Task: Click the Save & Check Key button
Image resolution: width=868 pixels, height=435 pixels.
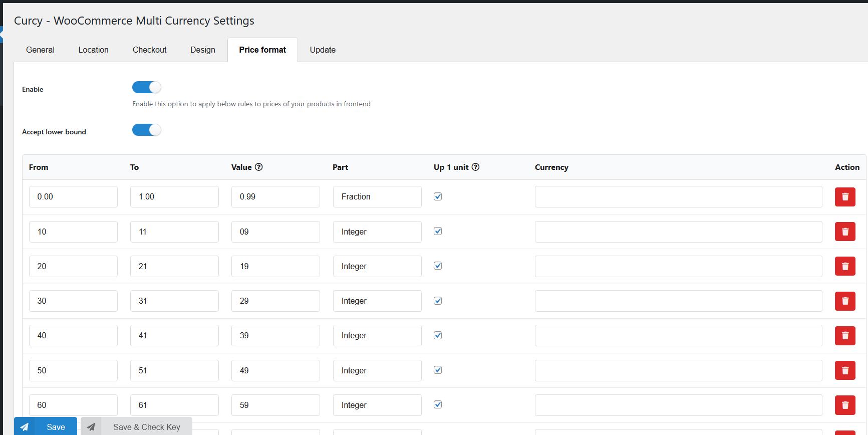Action: coord(136,427)
